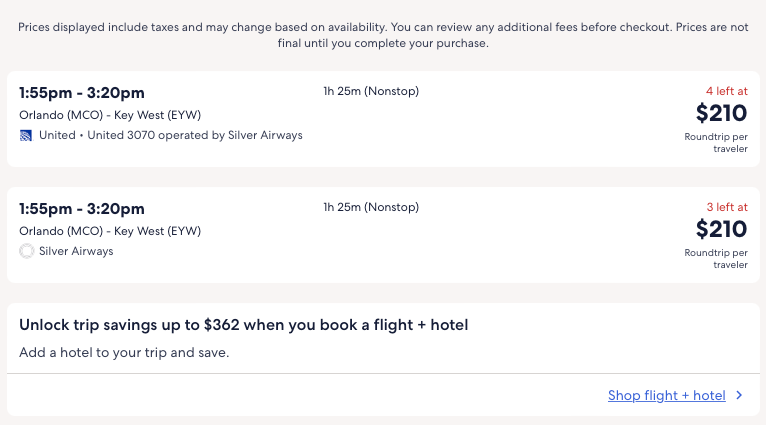Click chevron arrow next to Shop flight + hotel

[x=739, y=396]
